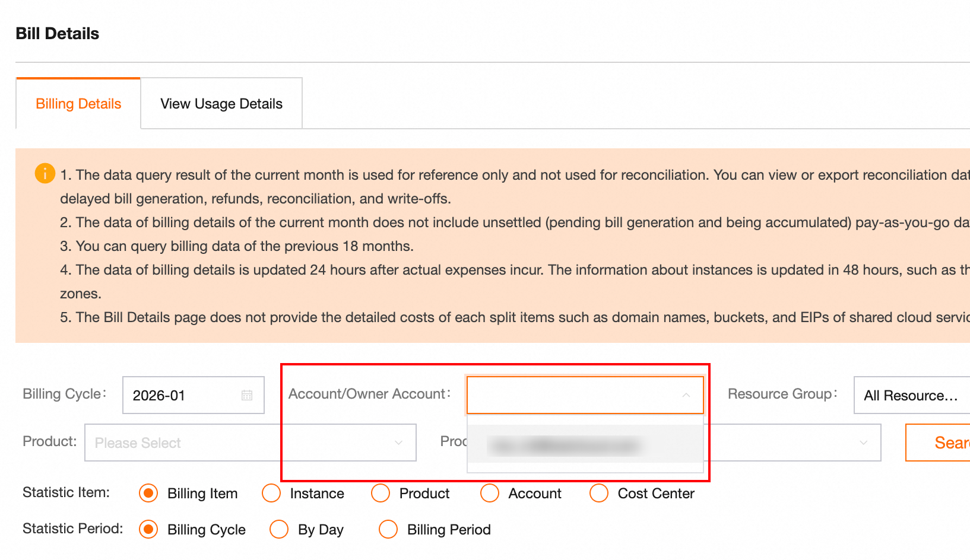Click the 2026-01 Billing Cycle field
This screenshot has width=970, height=560.
pyautogui.click(x=184, y=395)
